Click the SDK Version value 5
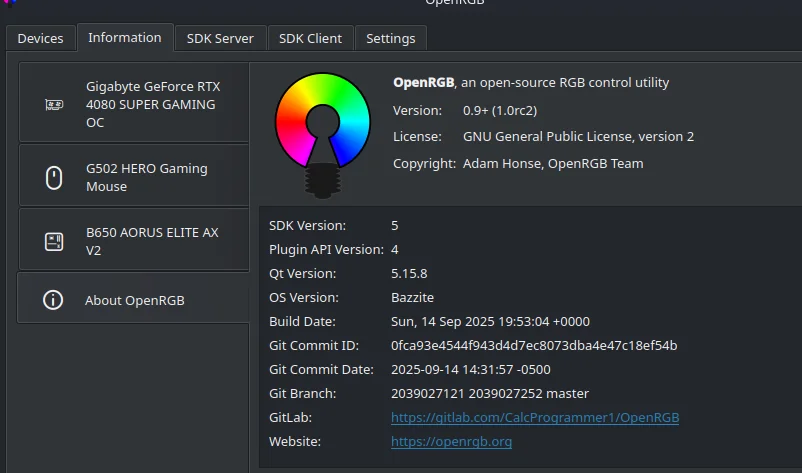The width and height of the screenshot is (802, 473). point(394,226)
